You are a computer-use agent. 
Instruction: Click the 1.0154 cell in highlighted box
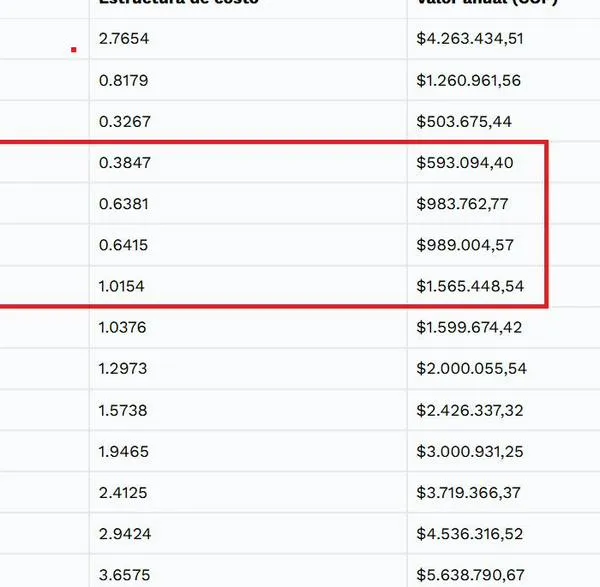point(122,286)
